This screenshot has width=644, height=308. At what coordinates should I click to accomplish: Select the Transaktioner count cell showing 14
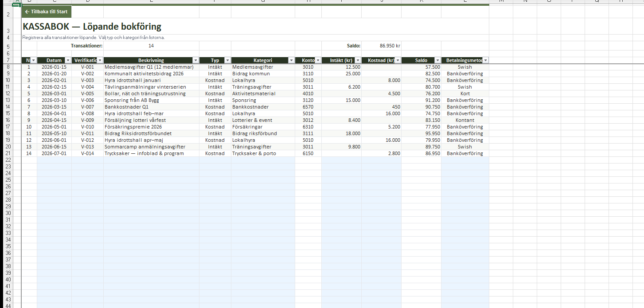(x=151, y=46)
